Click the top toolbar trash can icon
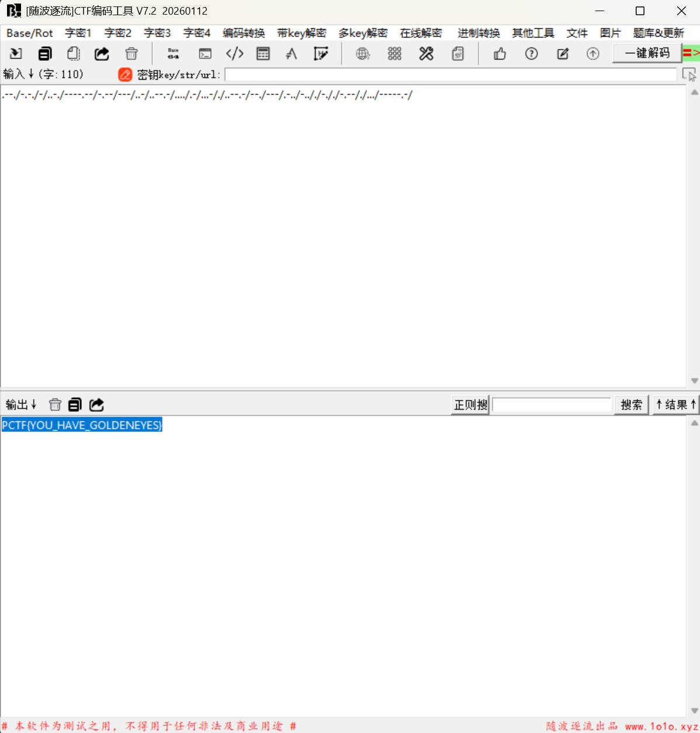 coord(132,54)
